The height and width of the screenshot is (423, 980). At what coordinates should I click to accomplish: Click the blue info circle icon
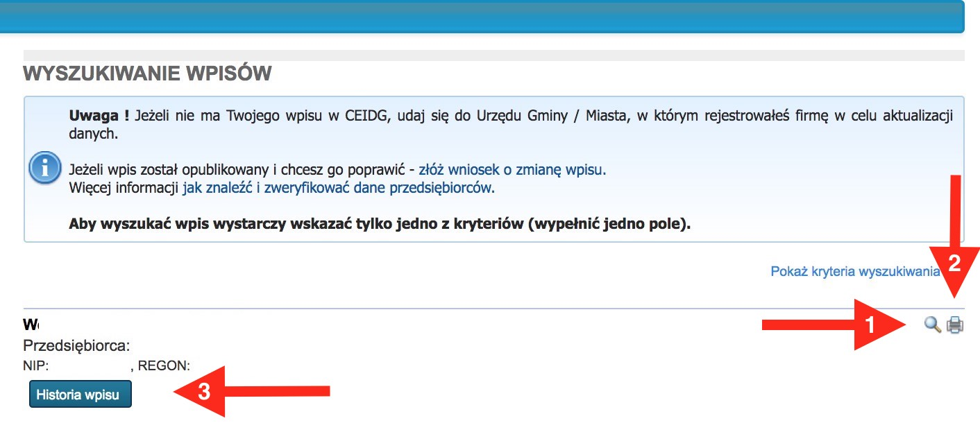[x=46, y=168]
